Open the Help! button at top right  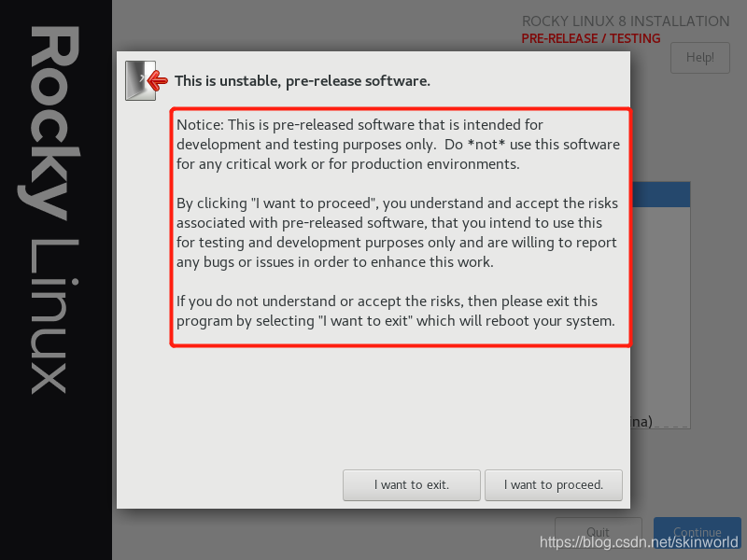(699, 58)
